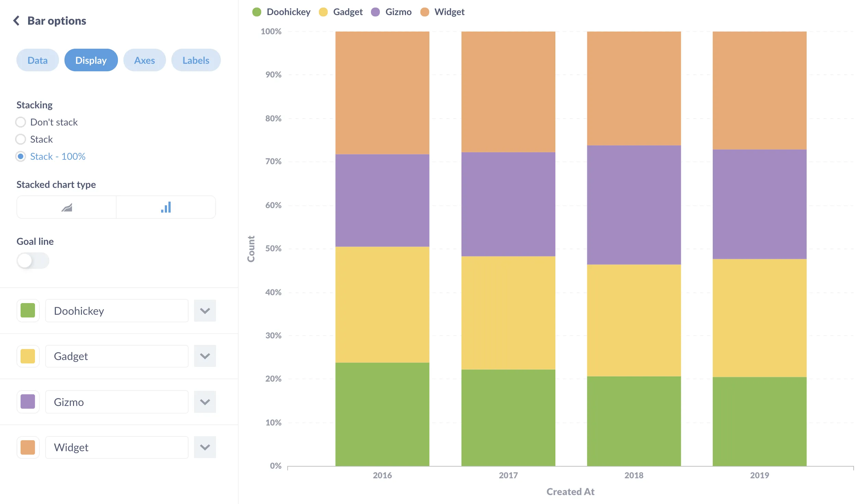This screenshot has height=504, width=866.
Task: Click the Gizmo legend marker
Action: point(375,12)
